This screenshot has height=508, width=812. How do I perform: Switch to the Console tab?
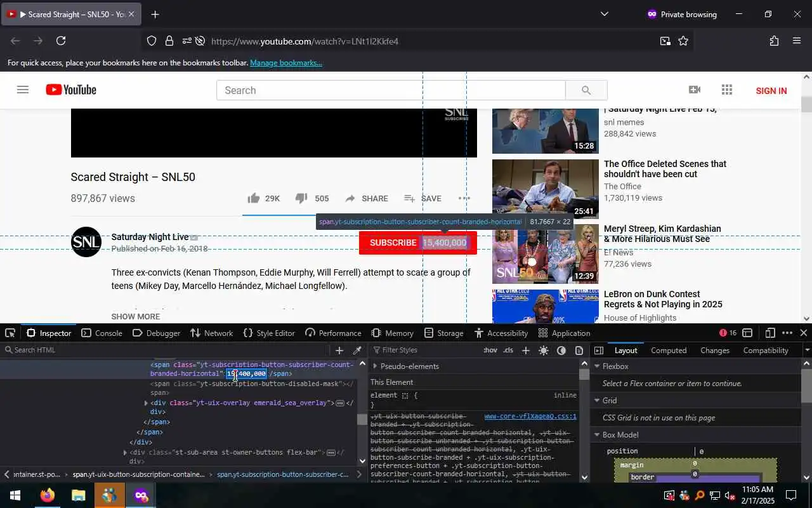click(101, 333)
